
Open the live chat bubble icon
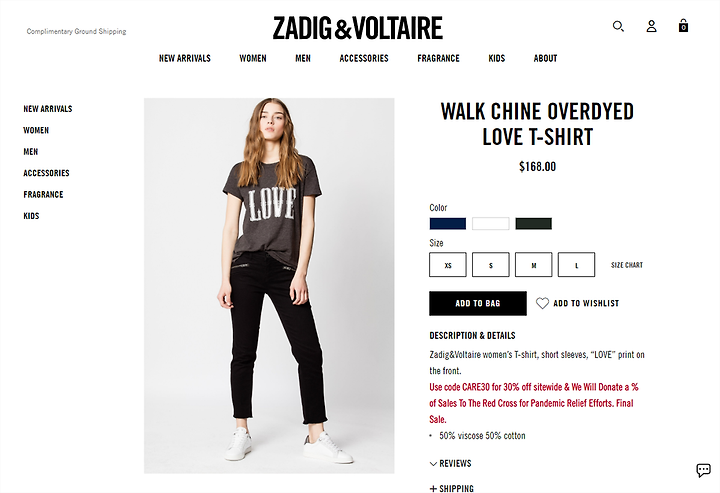point(703,470)
